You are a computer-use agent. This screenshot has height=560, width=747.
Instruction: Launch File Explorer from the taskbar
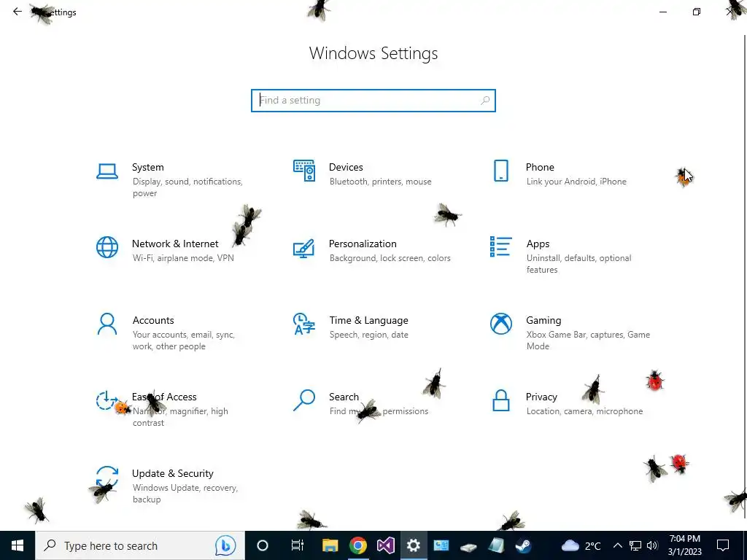pos(330,545)
